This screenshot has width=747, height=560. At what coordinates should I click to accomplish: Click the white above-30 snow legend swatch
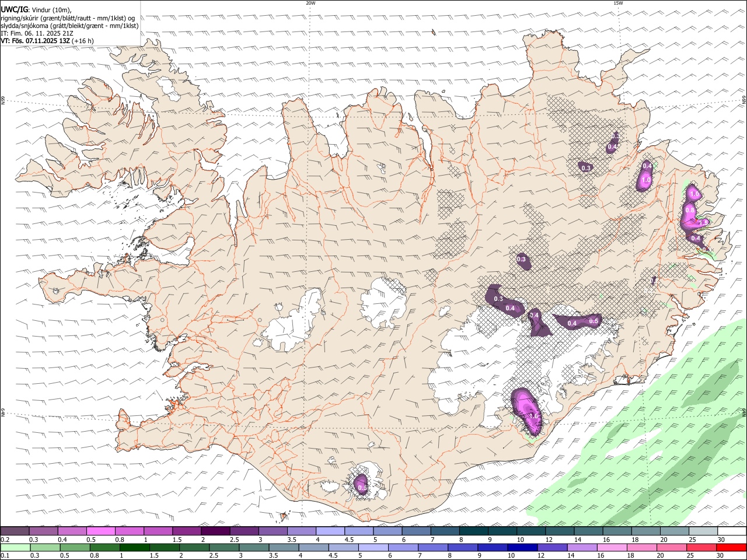tap(732, 531)
